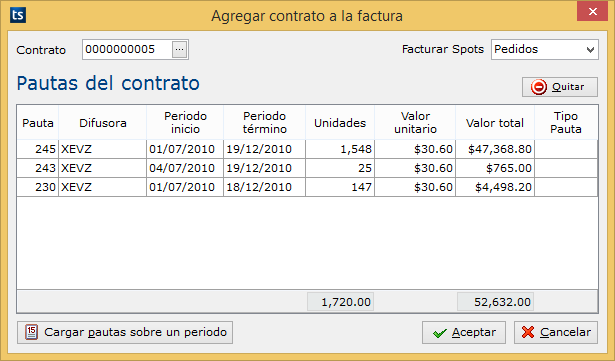615x361 pixels.
Task: Click the Periodo inicio column header
Action: (x=185, y=123)
